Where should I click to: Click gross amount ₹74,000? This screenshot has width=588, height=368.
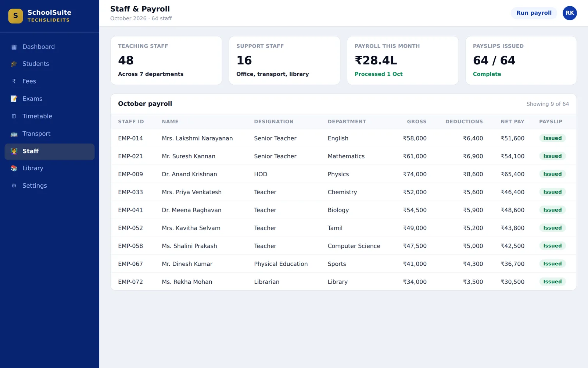point(415,174)
